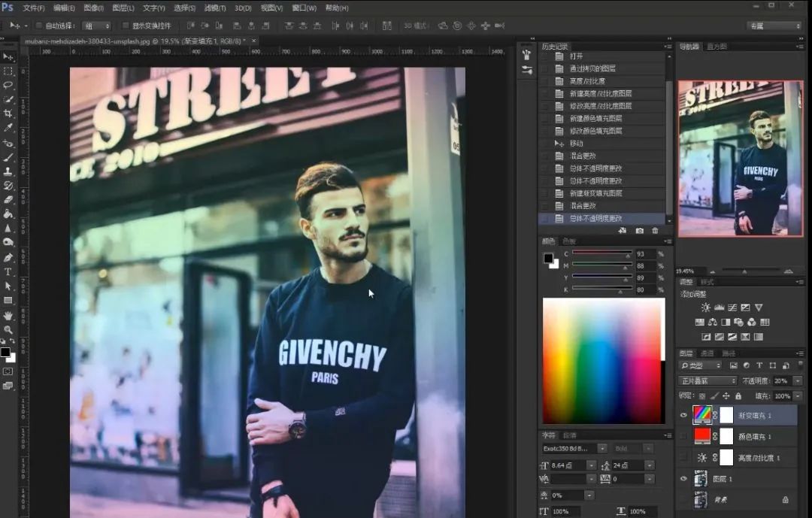Show the 颜色填充 1 layer
The width and height of the screenshot is (812, 518).
click(x=683, y=437)
